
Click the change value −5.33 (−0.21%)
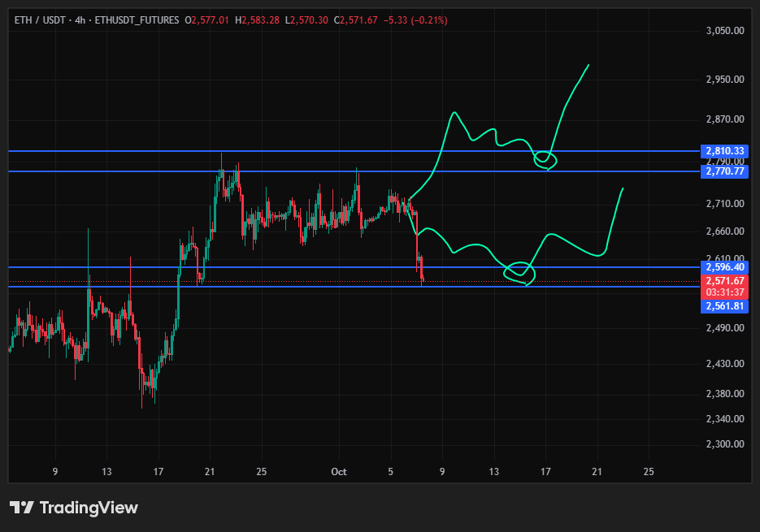tap(415, 20)
